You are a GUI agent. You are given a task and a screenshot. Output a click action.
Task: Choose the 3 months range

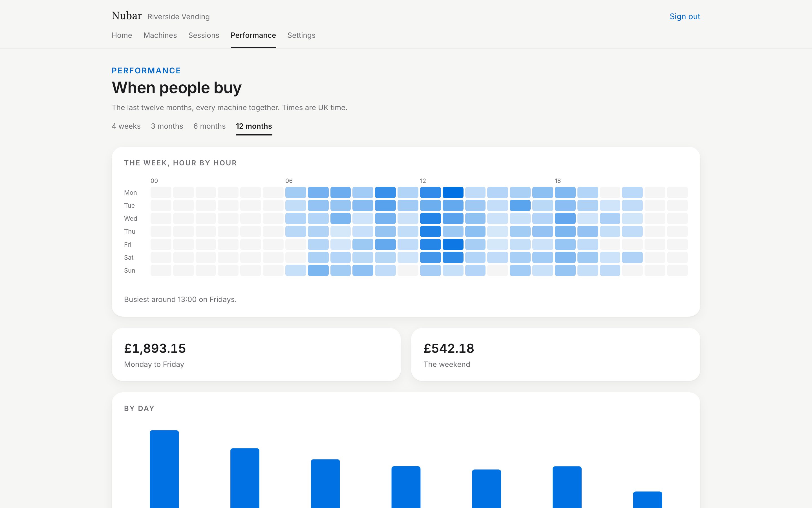click(167, 126)
